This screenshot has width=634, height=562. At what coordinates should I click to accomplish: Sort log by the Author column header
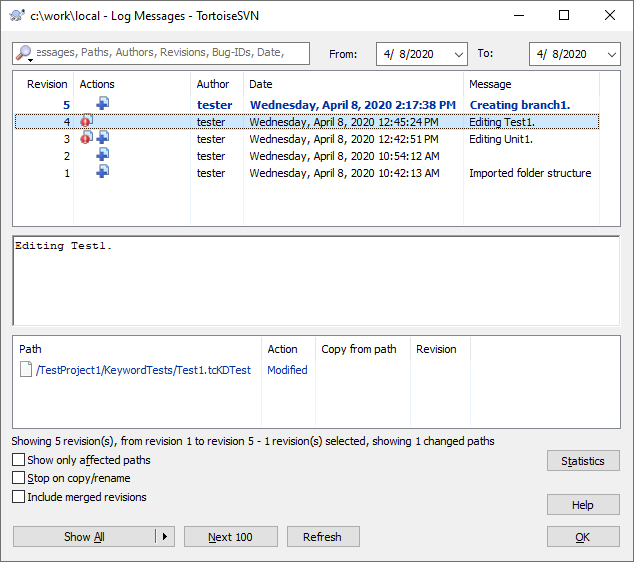point(213,84)
